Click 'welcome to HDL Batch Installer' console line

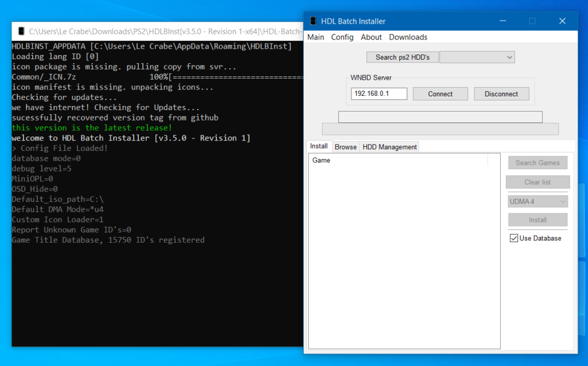(131, 138)
